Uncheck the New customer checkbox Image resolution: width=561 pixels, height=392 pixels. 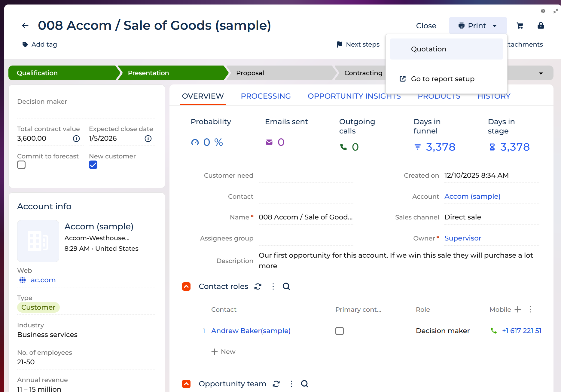point(93,165)
